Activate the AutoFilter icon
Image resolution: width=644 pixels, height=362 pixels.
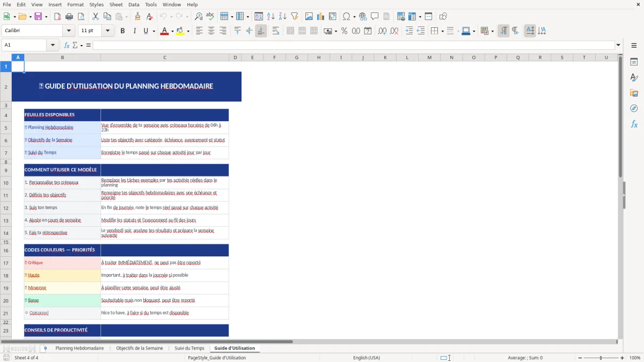294,16
